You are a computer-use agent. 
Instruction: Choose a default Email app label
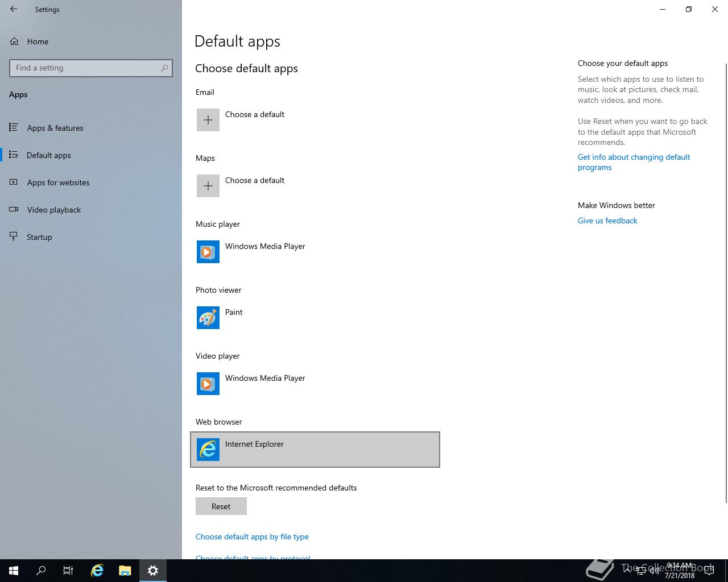click(x=255, y=114)
